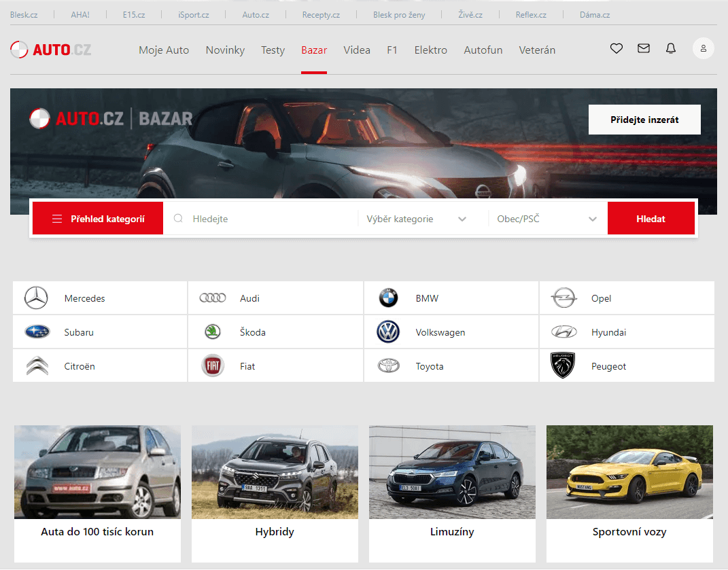728x570 pixels.
Task: Open the Reflex.cz top link
Action: (x=531, y=15)
